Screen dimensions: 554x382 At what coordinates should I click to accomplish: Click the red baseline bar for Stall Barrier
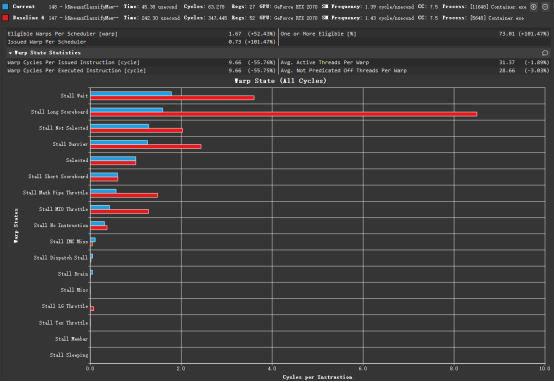[146, 146]
